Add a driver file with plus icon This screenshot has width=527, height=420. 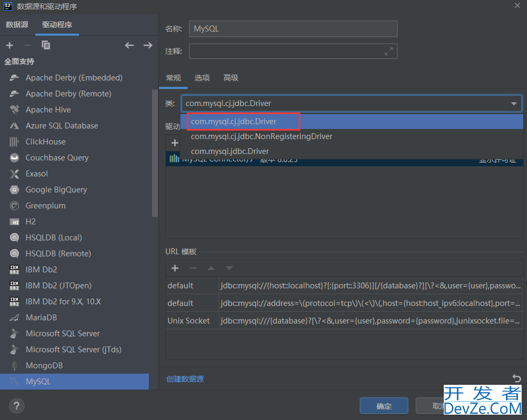pyautogui.click(x=175, y=143)
